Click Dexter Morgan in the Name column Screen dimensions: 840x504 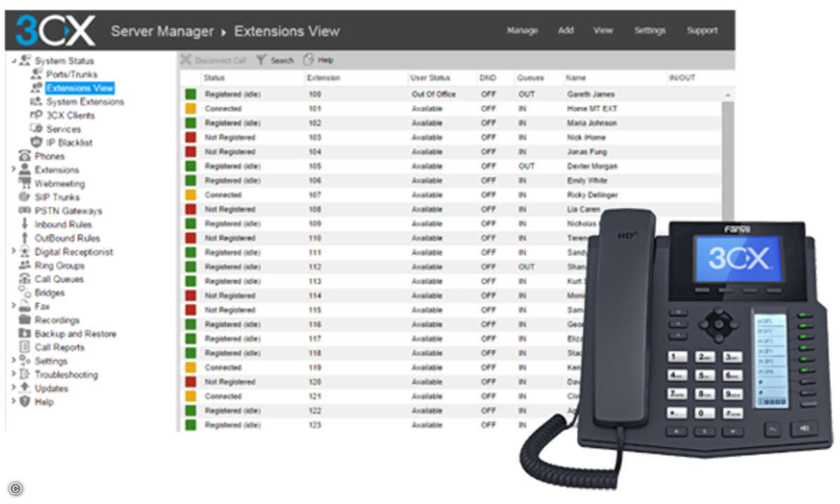pyautogui.click(x=592, y=166)
